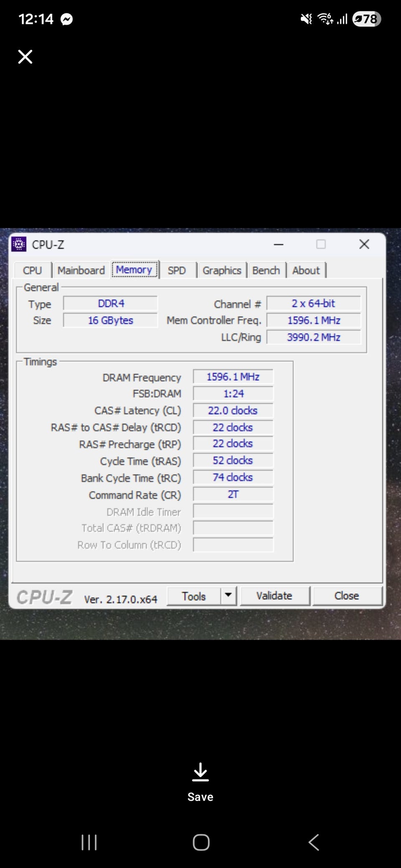The width and height of the screenshot is (401, 868).
Task: Open recent apps navigation icon
Action: point(89,842)
